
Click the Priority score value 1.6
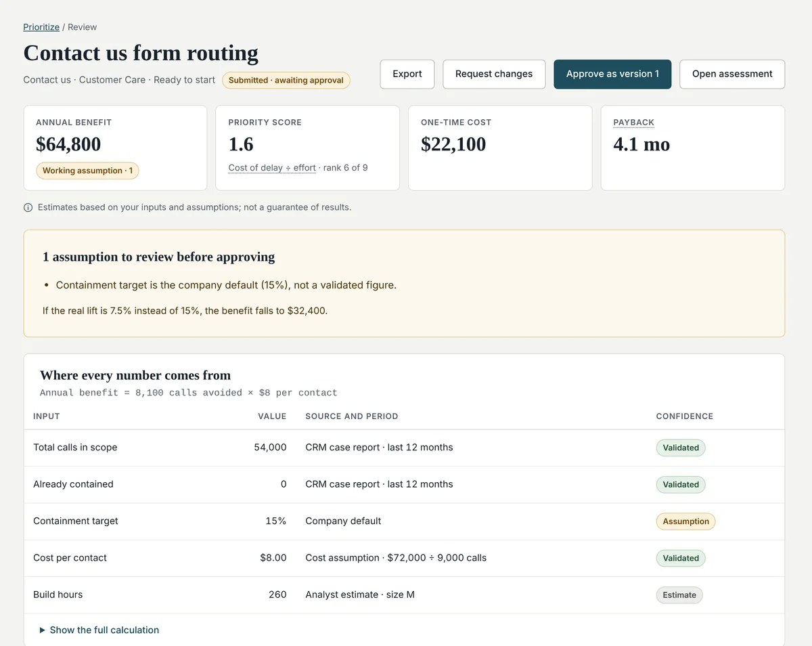click(241, 144)
